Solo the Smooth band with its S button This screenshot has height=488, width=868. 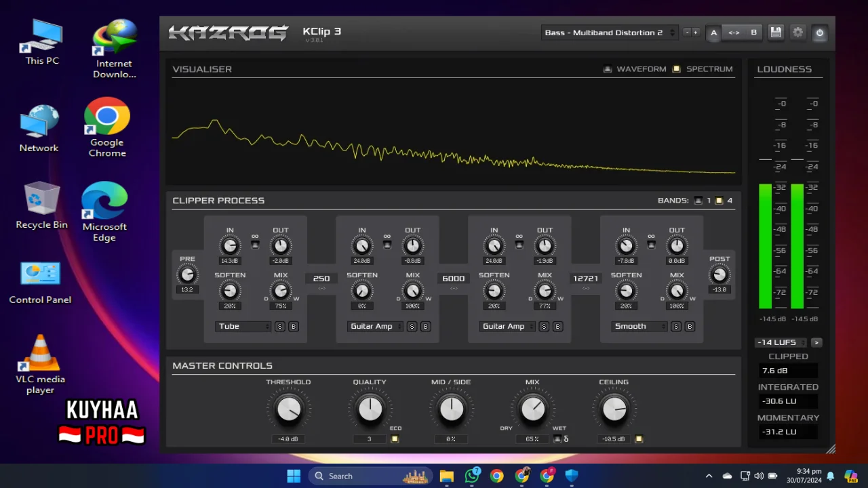point(676,327)
